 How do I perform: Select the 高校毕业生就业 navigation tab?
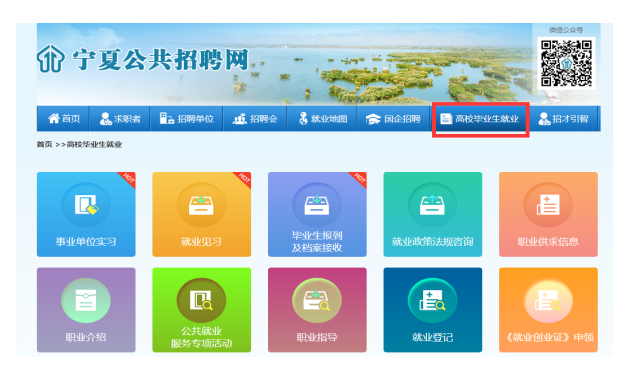point(481,119)
